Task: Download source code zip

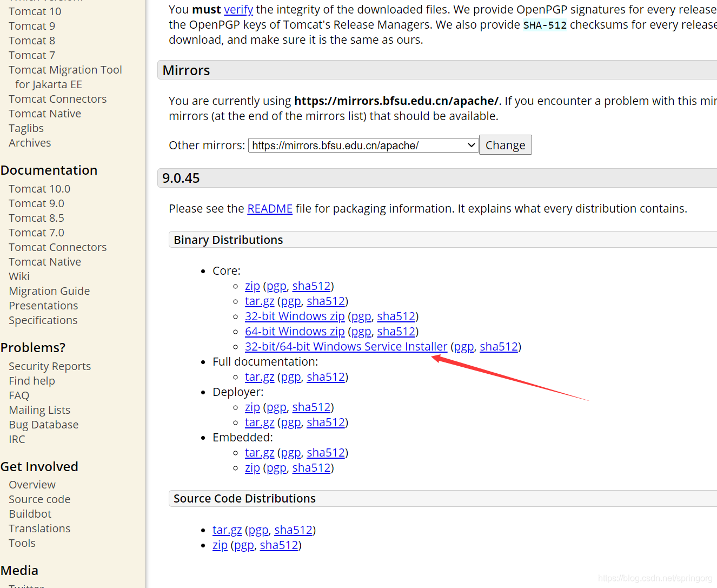Action: pos(220,545)
